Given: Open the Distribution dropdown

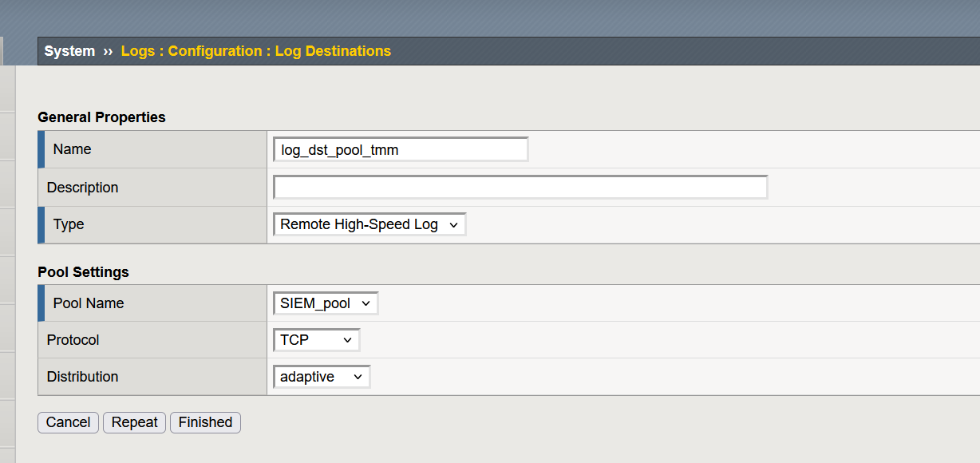Looking at the screenshot, I should coord(322,377).
